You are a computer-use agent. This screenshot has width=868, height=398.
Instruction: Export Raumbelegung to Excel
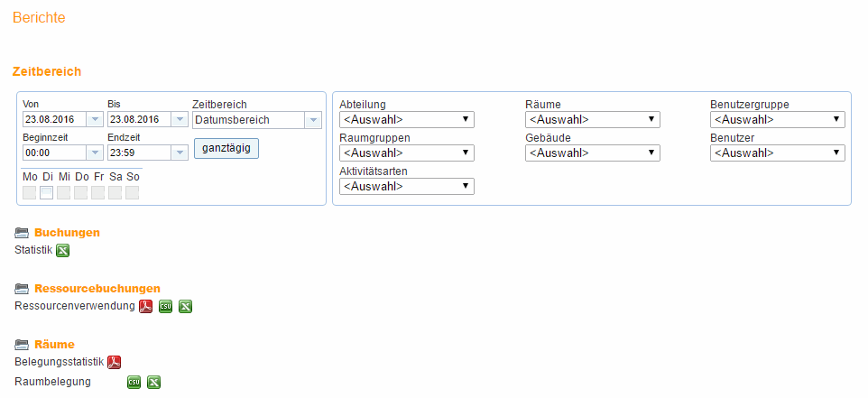[154, 382]
